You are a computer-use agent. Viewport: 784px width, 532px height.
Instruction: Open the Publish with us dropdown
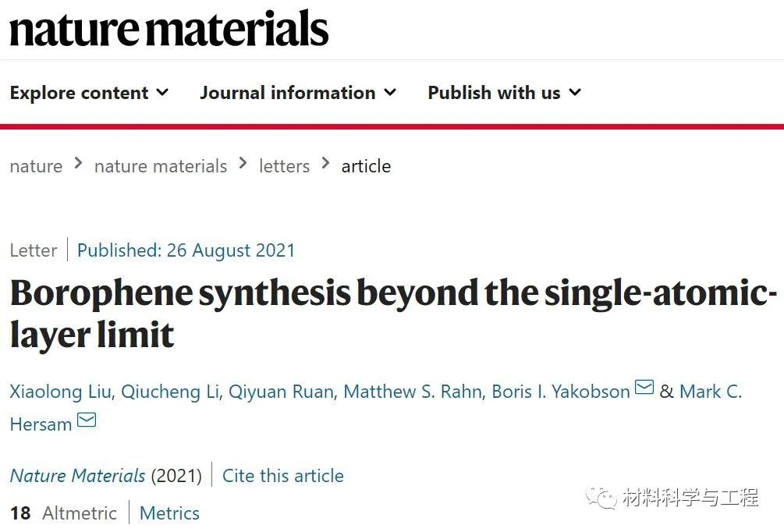503,92
